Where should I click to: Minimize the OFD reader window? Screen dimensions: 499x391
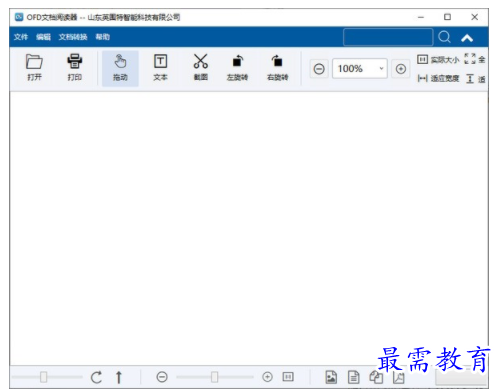click(421, 17)
